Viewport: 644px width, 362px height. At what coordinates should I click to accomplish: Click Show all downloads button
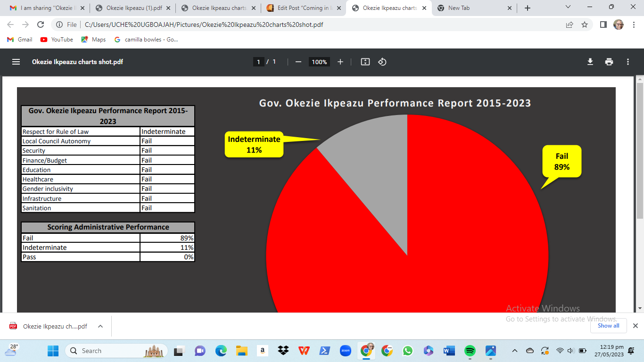click(608, 326)
